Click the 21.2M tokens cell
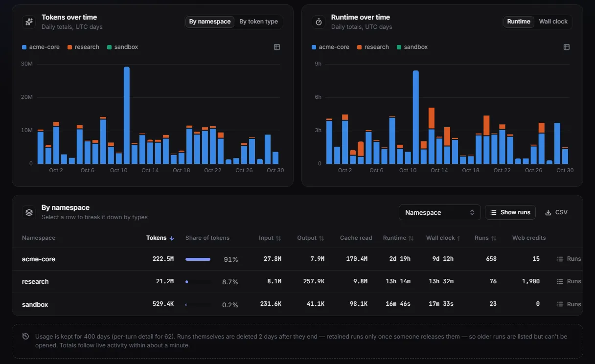 165,281
